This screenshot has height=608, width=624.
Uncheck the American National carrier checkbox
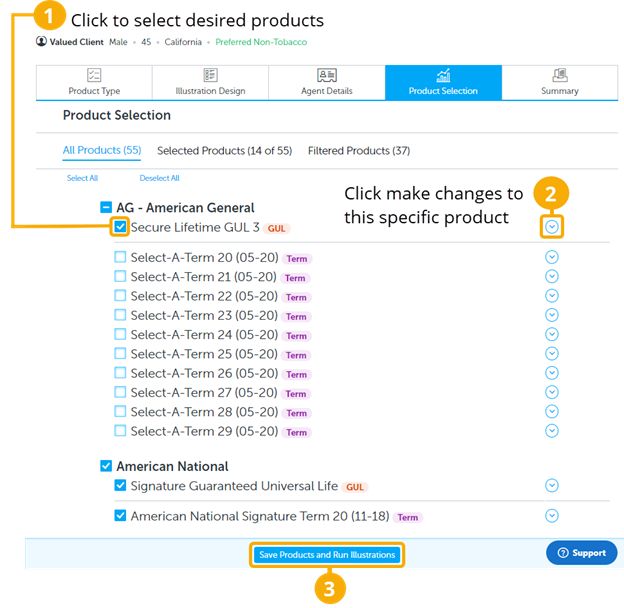pyautogui.click(x=106, y=466)
